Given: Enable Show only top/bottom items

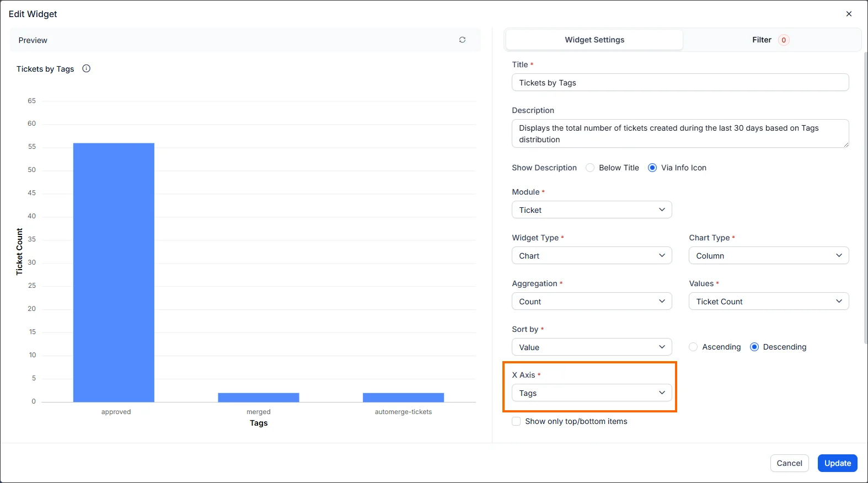Looking at the screenshot, I should point(516,421).
